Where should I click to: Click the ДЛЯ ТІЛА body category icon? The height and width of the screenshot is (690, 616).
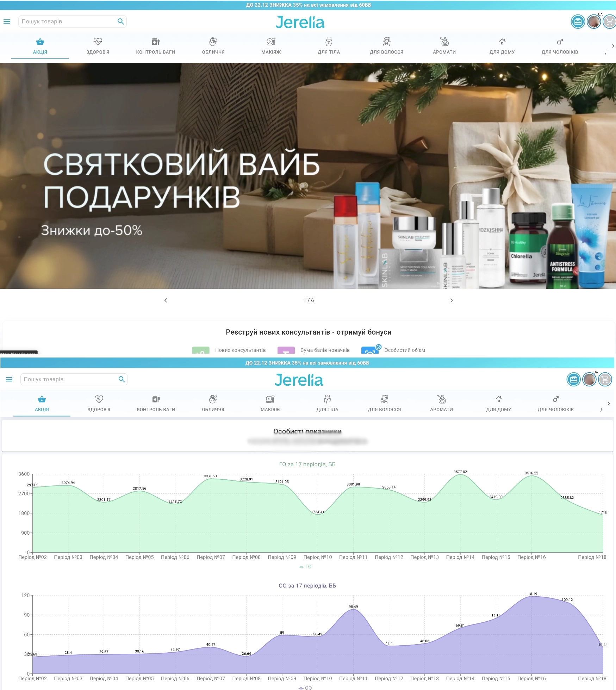(x=329, y=42)
